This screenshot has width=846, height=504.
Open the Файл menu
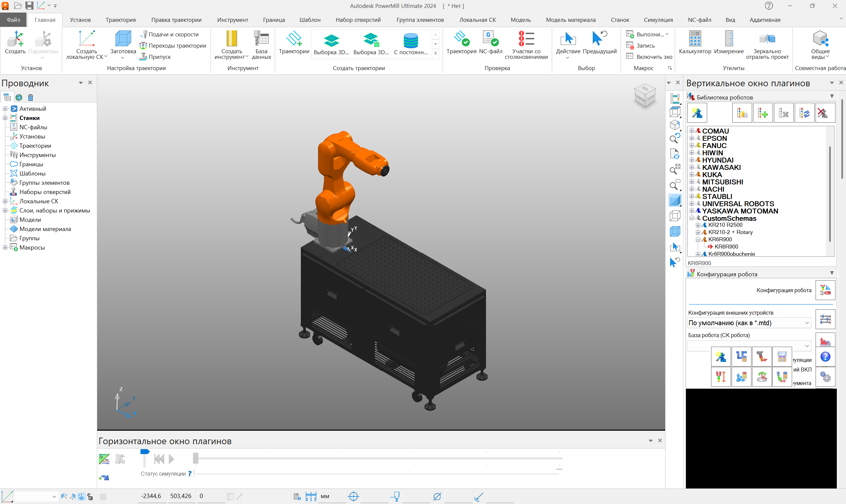point(14,20)
